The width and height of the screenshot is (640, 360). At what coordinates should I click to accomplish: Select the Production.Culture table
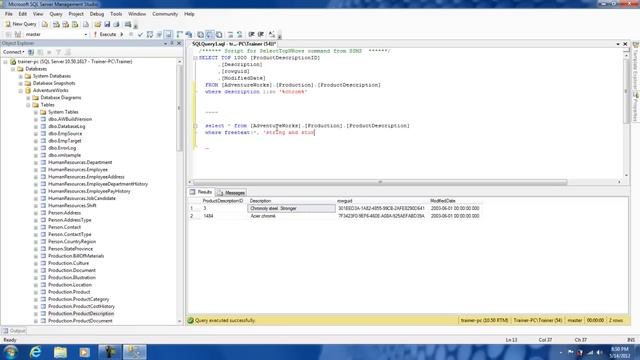(x=68, y=263)
